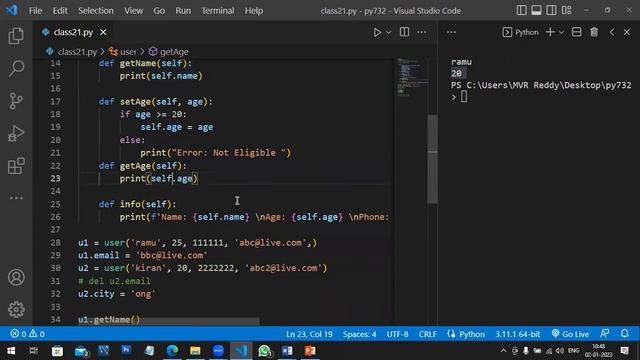
Task: Open File Explorer from taskbar
Action: (x=195, y=351)
